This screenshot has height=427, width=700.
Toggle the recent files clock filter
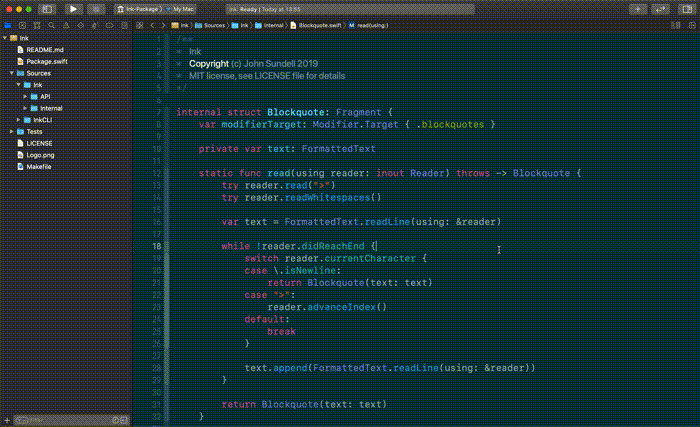pyautogui.click(x=116, y=420)
